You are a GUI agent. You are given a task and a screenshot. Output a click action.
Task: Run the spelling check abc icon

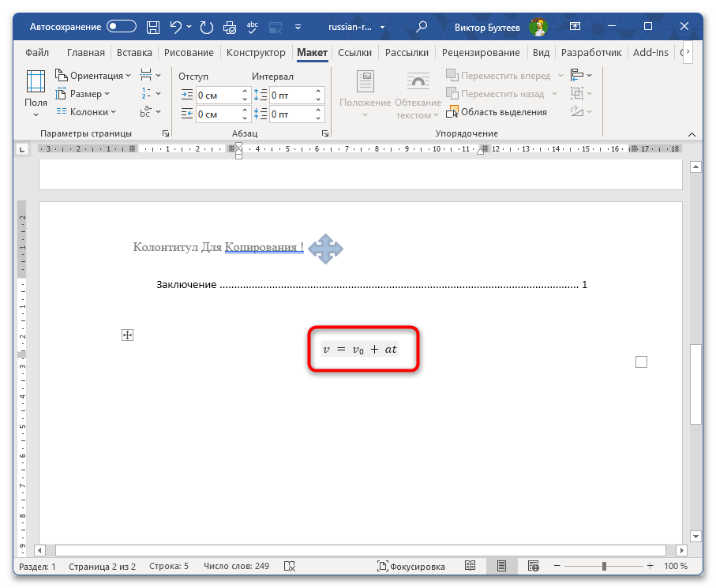[252, 27]
